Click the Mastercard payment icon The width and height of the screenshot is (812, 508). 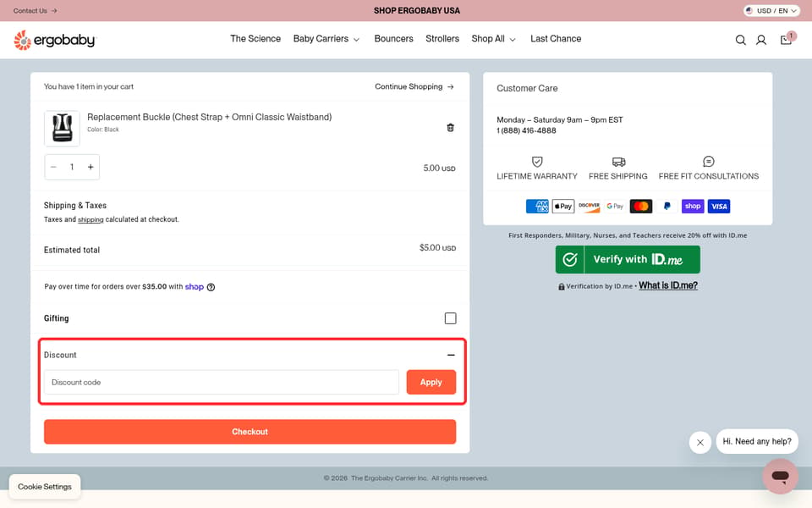(x=640, y=207)
